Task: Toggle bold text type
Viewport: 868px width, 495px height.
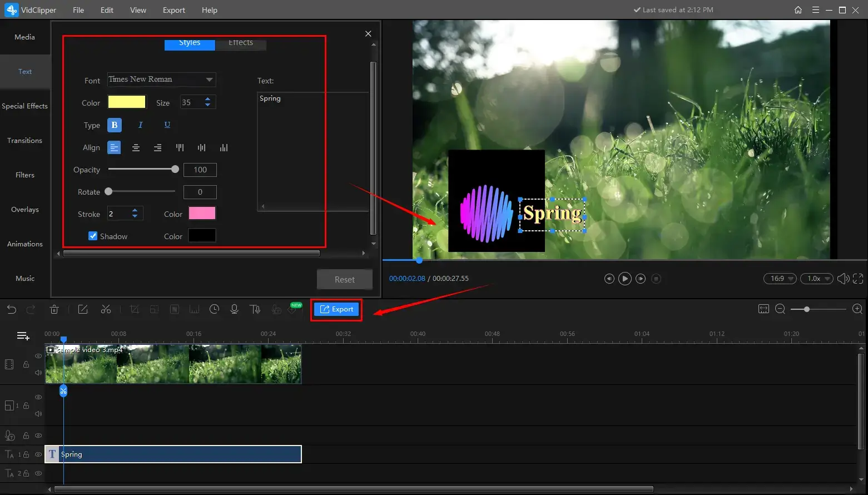Action: point(115,125)
